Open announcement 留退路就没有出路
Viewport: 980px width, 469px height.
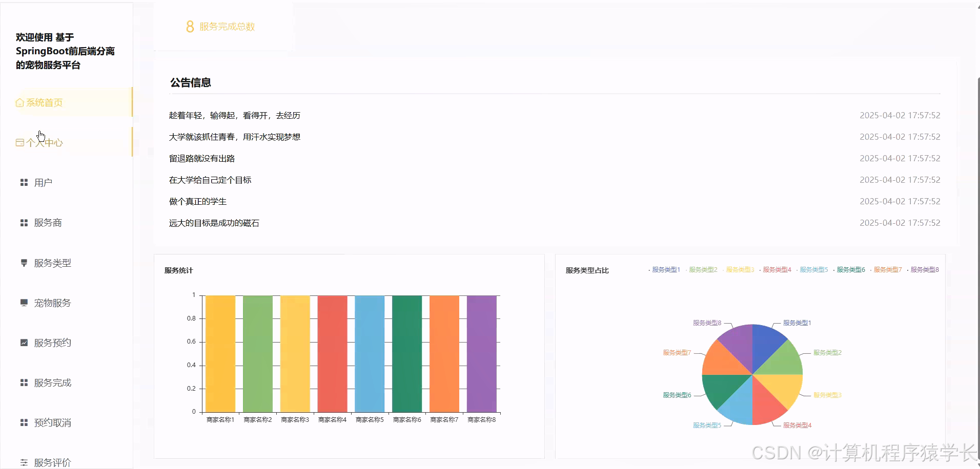(202, 159)
